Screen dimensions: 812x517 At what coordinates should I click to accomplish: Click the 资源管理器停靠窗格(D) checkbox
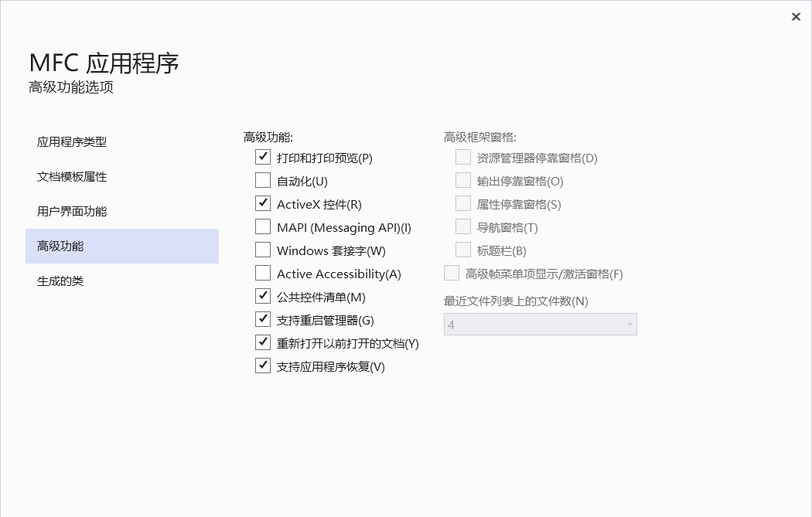click(x=463, y=158)
